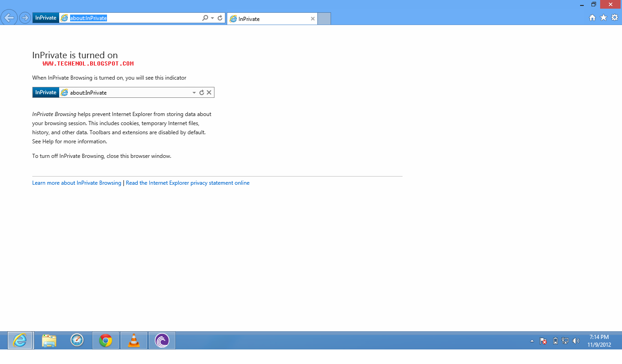Click the network tray icon
The width and height of the screenshot is (622, 364).
click(565, 341)
